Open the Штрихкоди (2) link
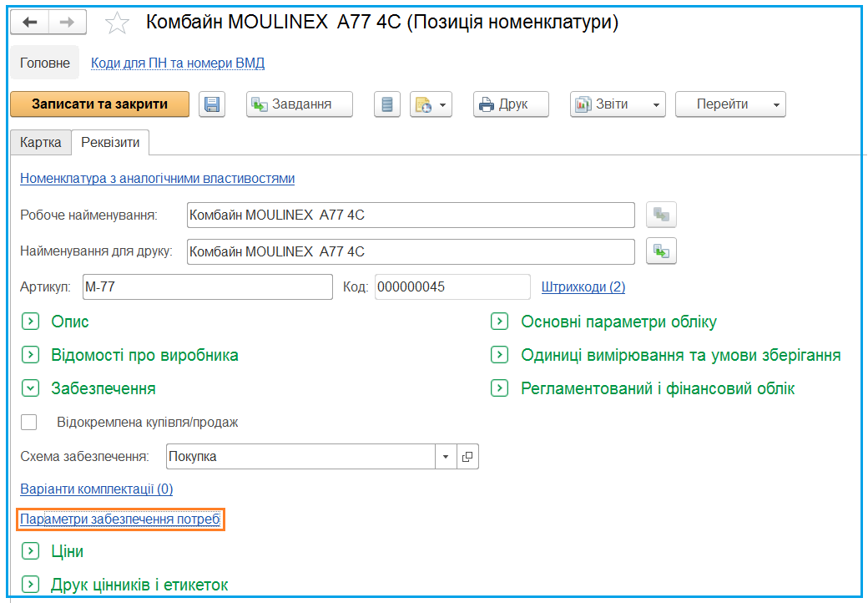868x603 pixels. point(583,286)
